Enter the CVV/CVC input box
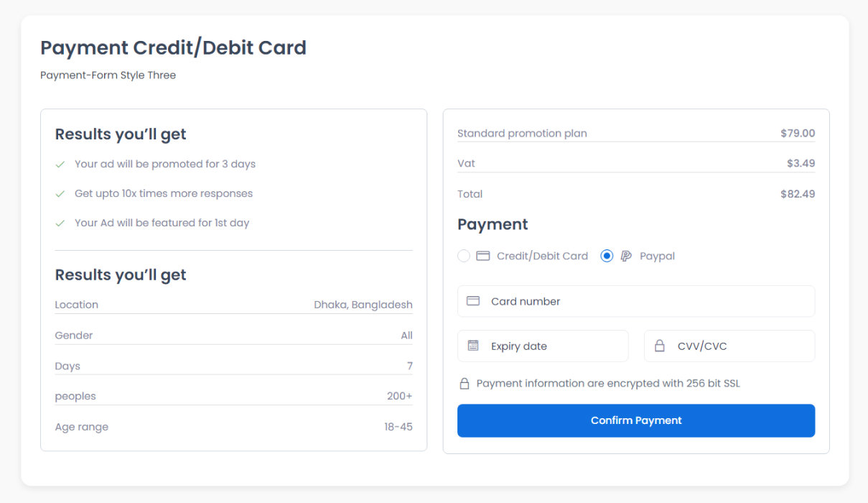This screenshot has height=503, width=868. [739, 346]
